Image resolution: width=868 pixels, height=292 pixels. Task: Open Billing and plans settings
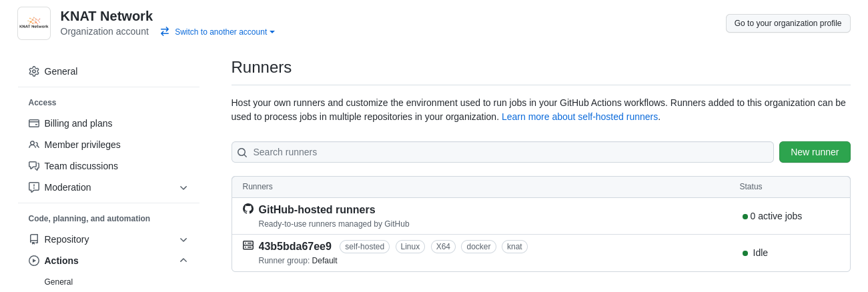[x=78, y=123]
